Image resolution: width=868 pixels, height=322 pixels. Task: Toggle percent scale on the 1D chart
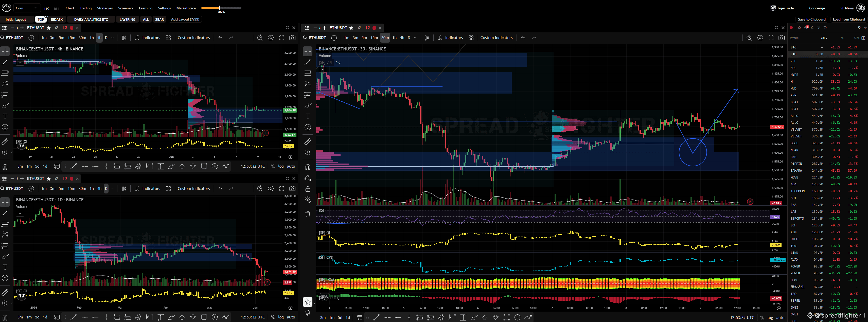click(x=273, y=317)
